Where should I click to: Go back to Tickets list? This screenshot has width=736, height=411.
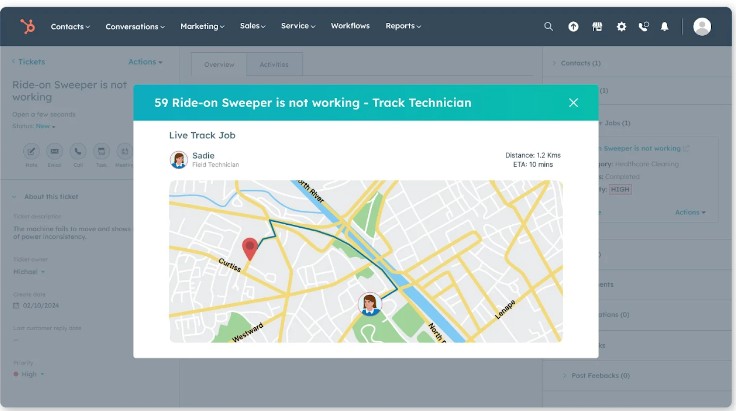point(29,62)
